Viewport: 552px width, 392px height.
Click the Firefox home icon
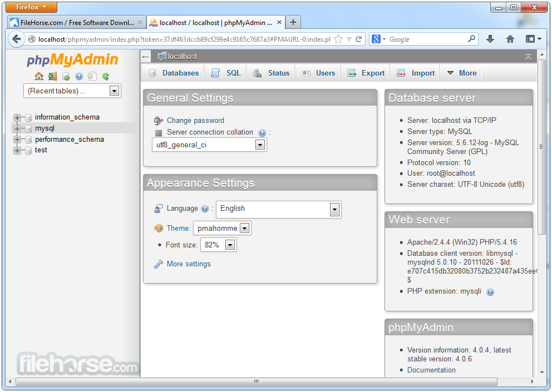tap(510, 39)
